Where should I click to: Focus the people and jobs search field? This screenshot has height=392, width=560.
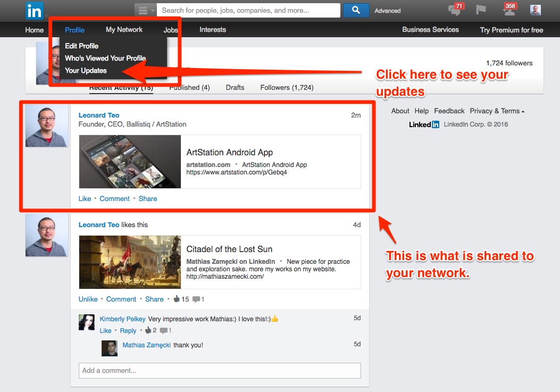[x=248, y=10]
